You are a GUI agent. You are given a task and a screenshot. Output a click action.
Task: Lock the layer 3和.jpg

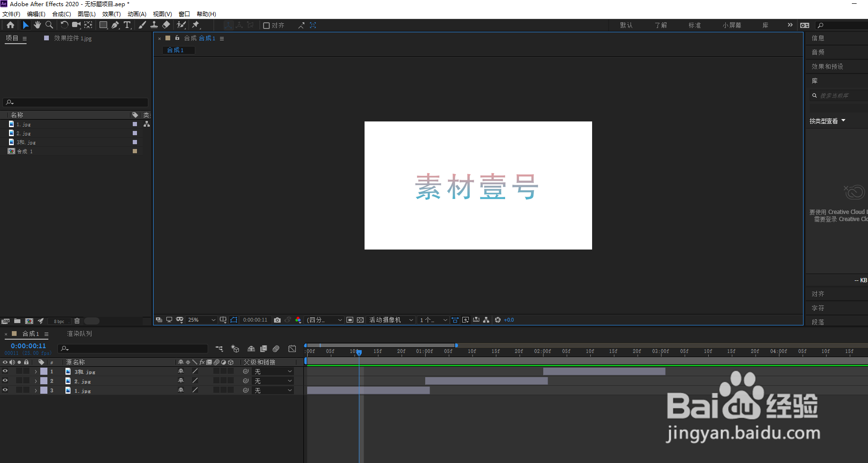point(26,371)
